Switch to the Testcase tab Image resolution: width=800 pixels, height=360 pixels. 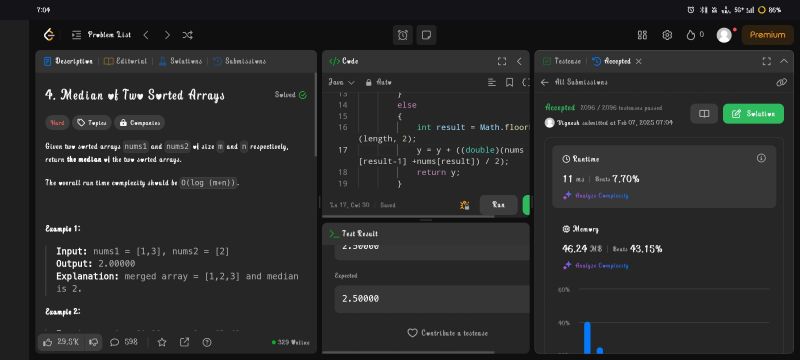click(x=562, y=61)
